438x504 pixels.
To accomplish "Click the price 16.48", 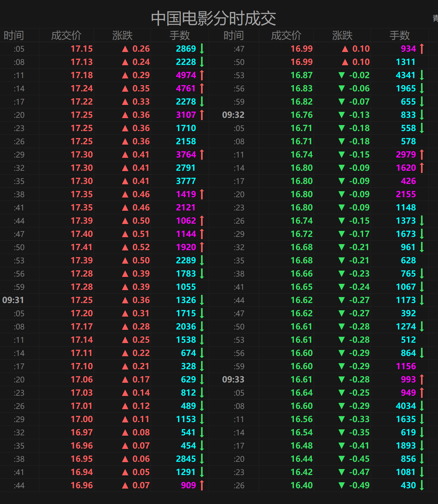I will tap(302, 446).
